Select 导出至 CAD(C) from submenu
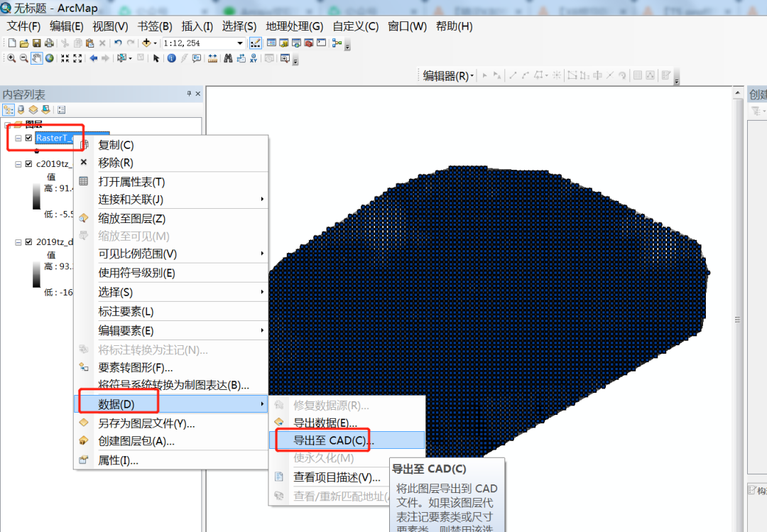The image size is (767, 532). [x=332, y=440]
